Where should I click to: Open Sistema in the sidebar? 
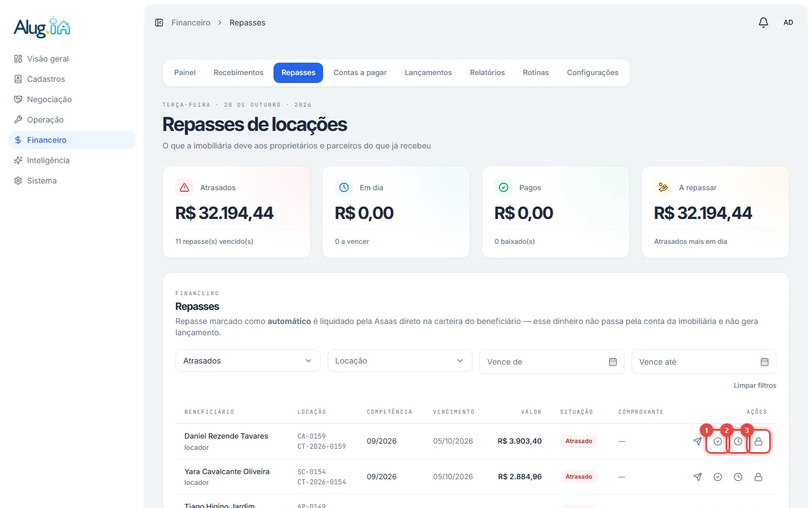[72, 181]
